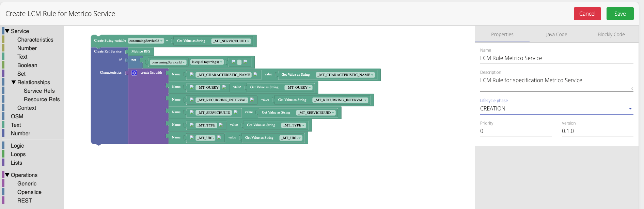This screenshot has height=209, width=644.
Task: Click closing quote icon after _MT_TYPE text
Action: click(221, 125)
